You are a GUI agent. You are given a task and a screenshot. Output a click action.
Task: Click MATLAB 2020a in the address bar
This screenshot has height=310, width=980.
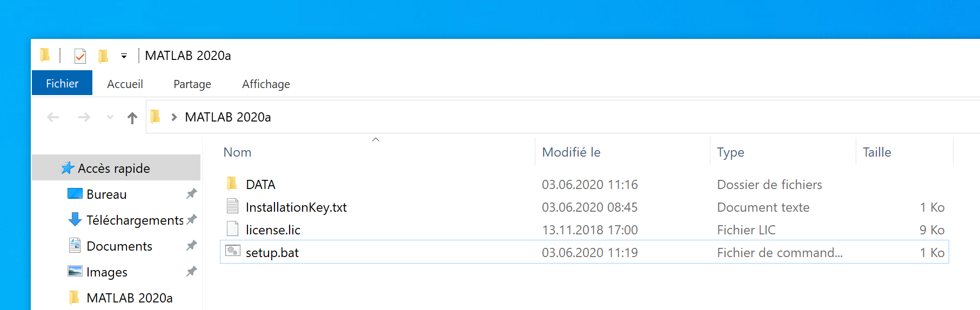click(227, 117)
